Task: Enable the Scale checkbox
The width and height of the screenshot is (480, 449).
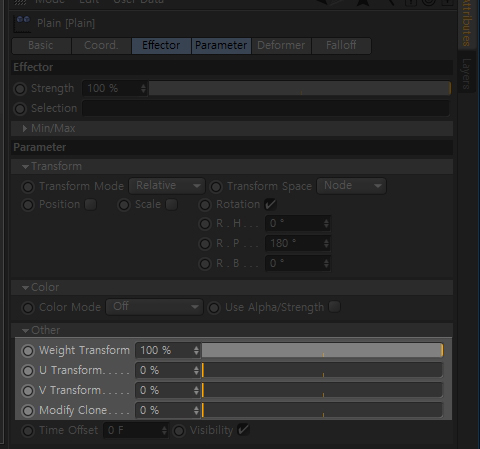Action: [x=172, y=204]
